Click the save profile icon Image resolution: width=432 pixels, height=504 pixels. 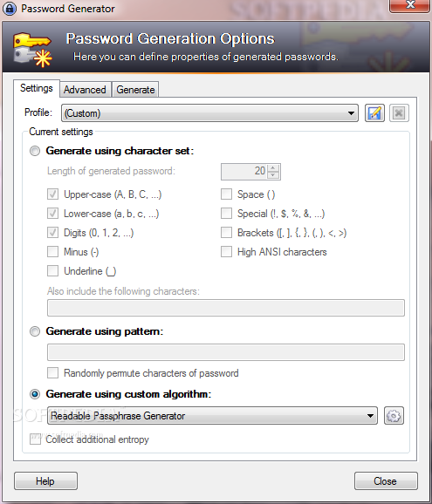click(374, 112)
